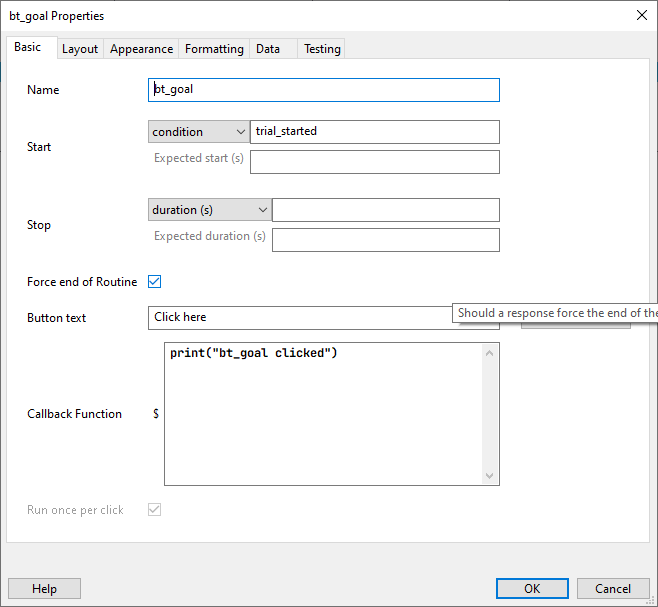The width and height of the screenshot is (658, 607).
Task: Click the trial_started start condition field
Action: (375, 132)
